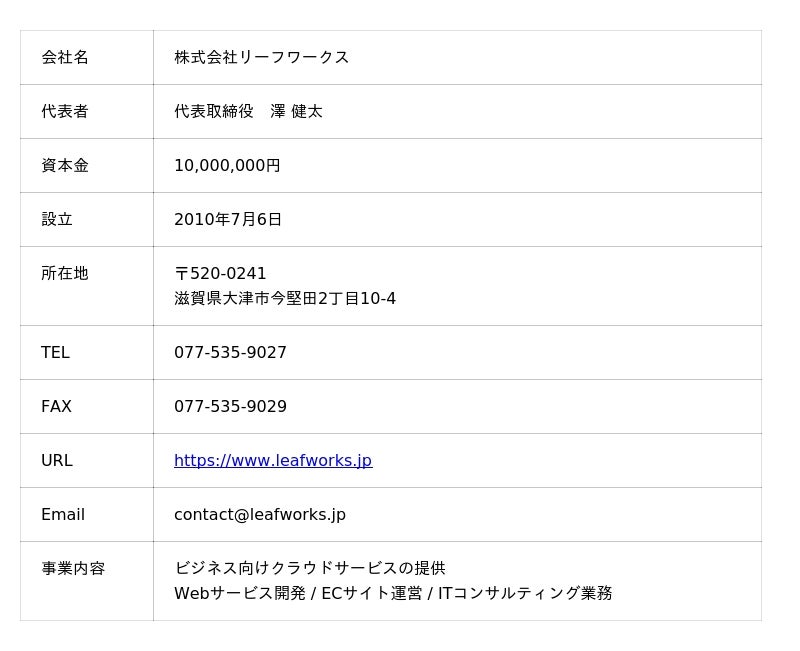The image size is (800, 651).
Task: Click the 事業内容 row label
Action: pos(73,569)
